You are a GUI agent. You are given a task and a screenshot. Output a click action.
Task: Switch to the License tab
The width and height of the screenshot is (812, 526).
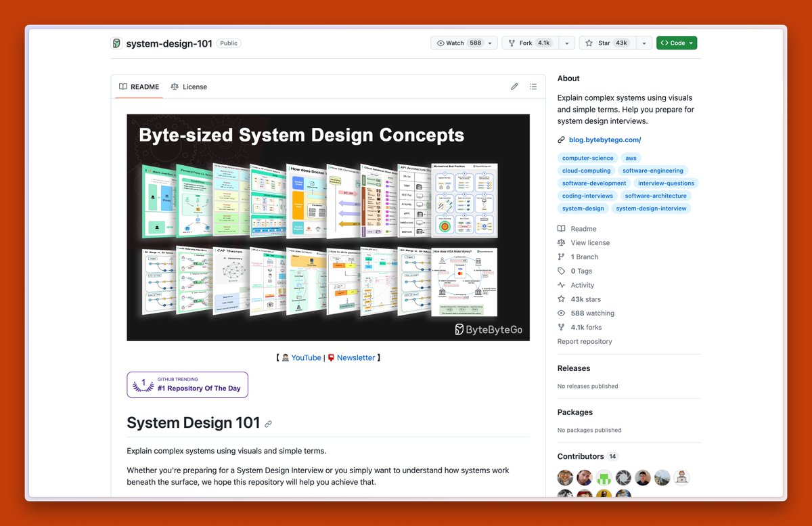pos(189,87)
